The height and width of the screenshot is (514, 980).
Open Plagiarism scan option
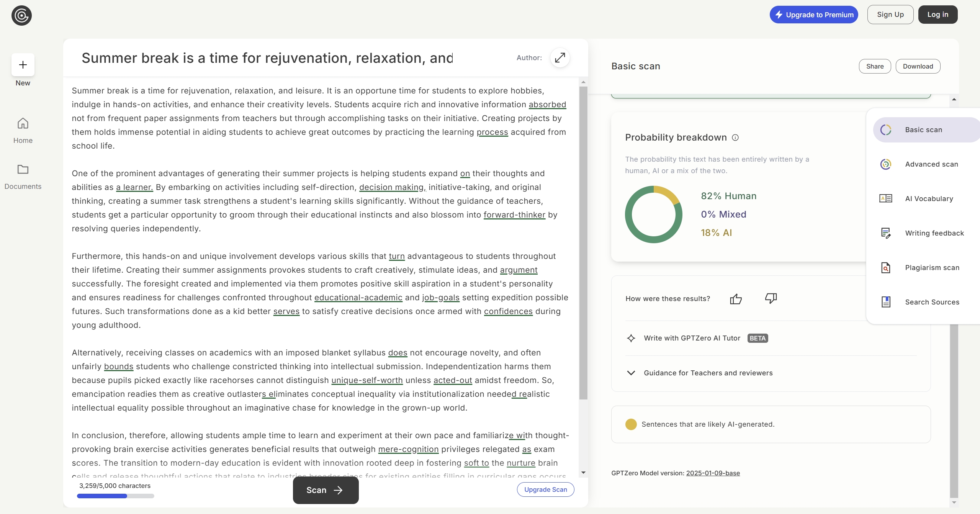click(932, 268)
